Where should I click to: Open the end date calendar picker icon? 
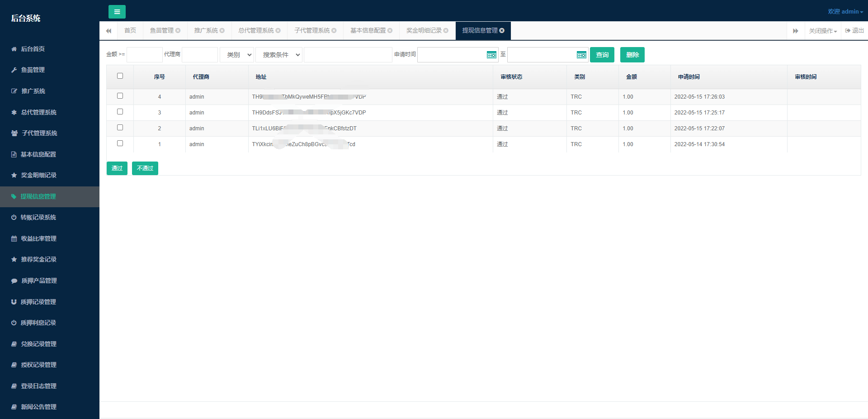[x=581, y=55]
